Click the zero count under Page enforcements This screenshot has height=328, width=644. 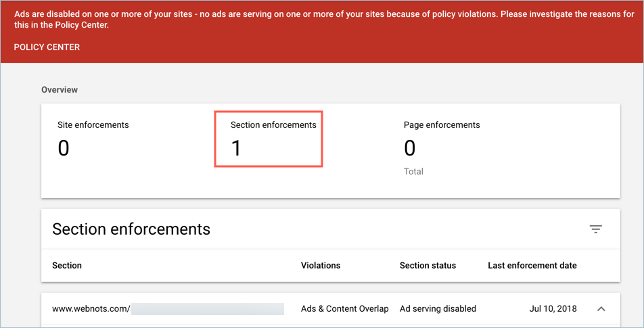[x=410, y=148]
